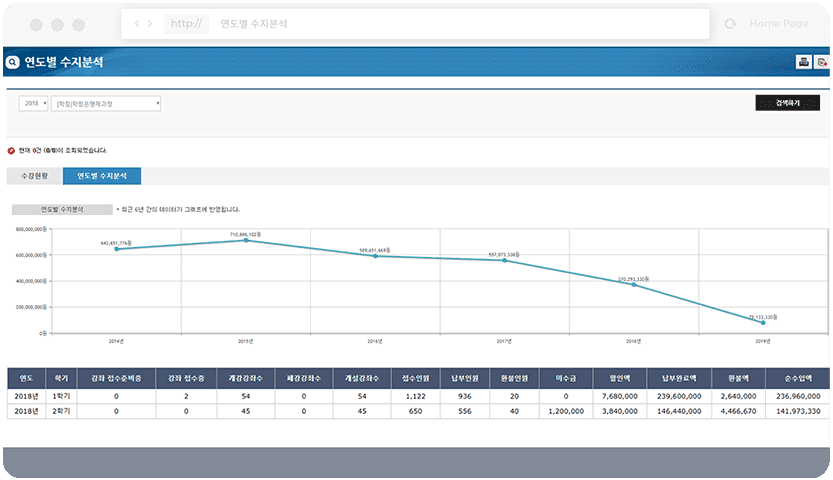This screenshot has height=480, width=833.
Task: Switch to the 수강현황 tab
Action: (35, 176)
